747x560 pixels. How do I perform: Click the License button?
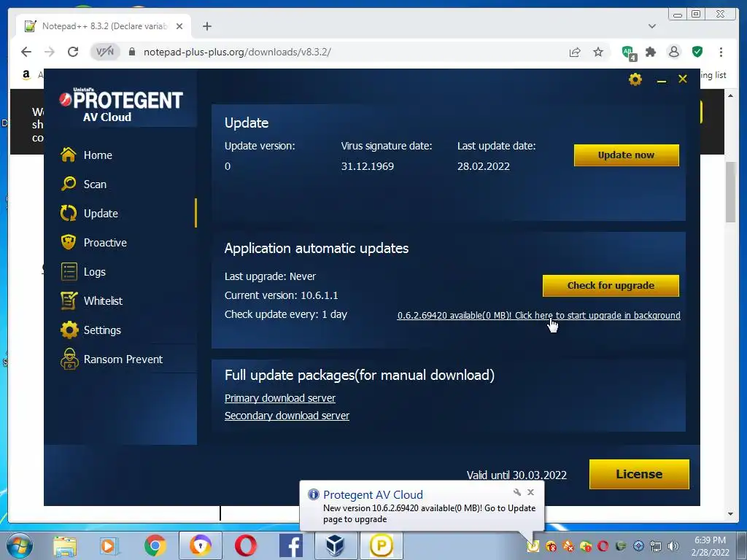[639, 474]
